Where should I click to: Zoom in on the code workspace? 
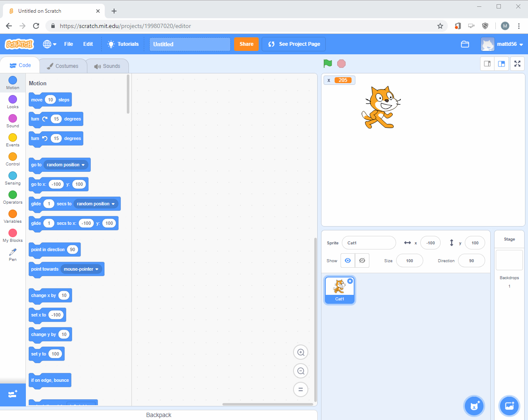point(301,352)
